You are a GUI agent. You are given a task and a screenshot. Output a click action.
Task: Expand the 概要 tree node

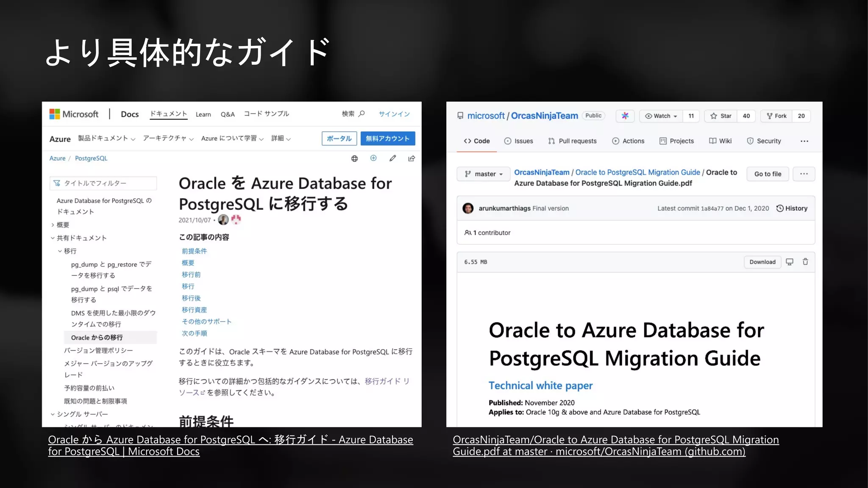(x=53, y=225)
